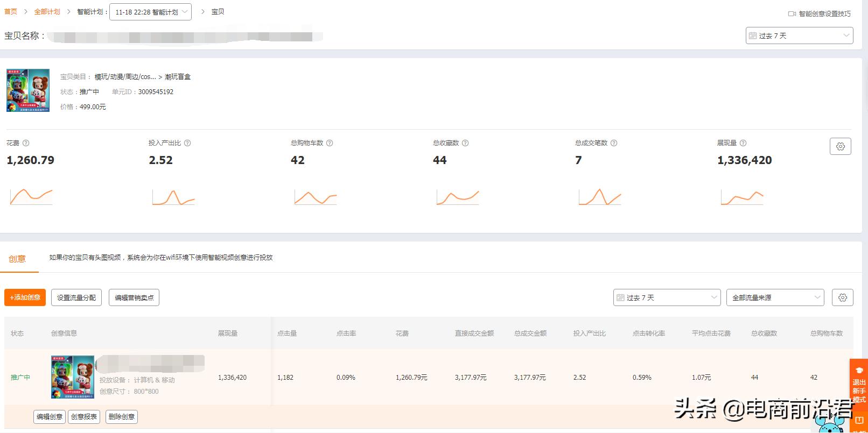868x433 pixels.
Task: Click the 点击转化率 column header
Action: coord(649,333)
